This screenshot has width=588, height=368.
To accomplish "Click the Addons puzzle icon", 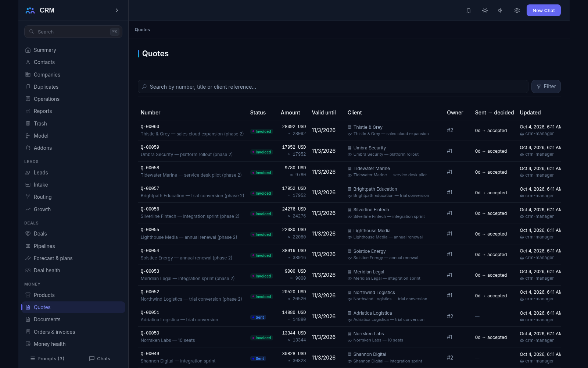I will [28, 148].
